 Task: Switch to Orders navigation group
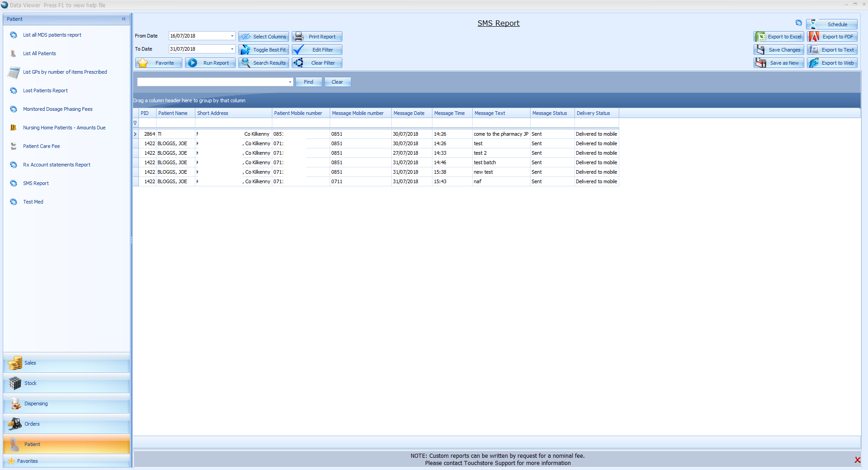point(66,424)
